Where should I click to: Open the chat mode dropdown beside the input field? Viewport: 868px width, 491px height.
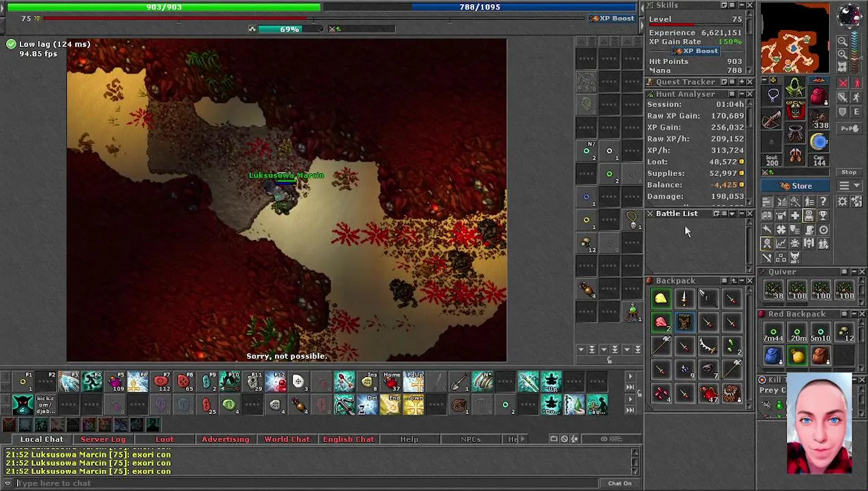[x=8, y=483]
